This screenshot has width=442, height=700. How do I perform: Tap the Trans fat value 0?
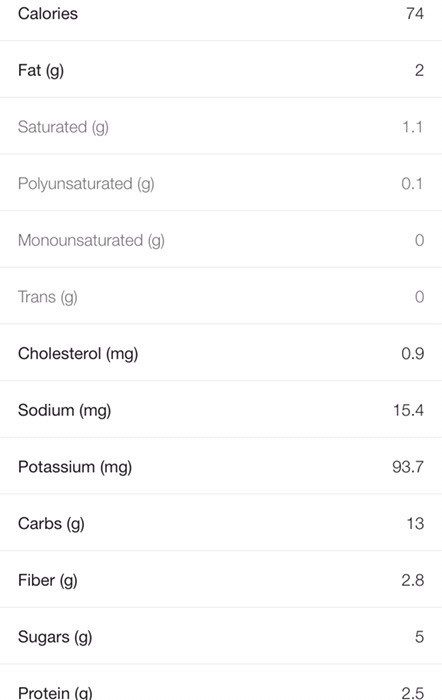419,297
